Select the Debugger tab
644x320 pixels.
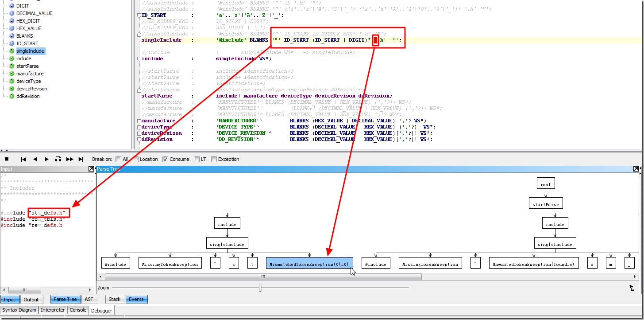coord(101,311)
